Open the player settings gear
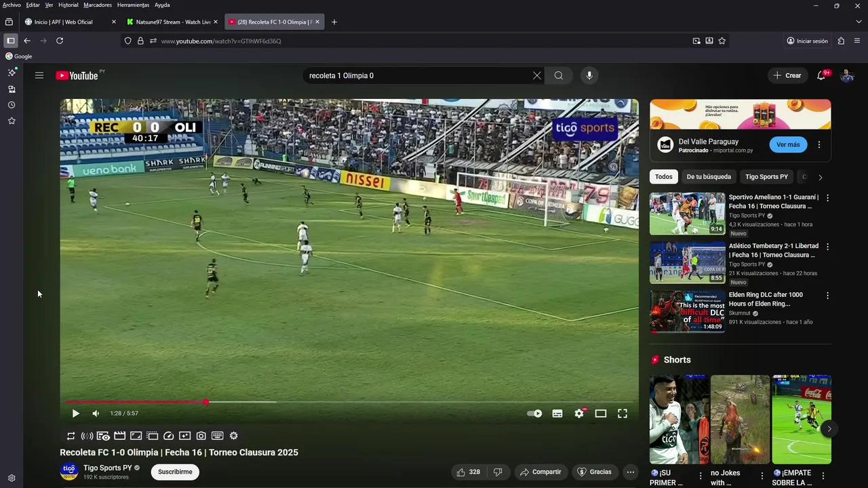 tap(579, 413)
